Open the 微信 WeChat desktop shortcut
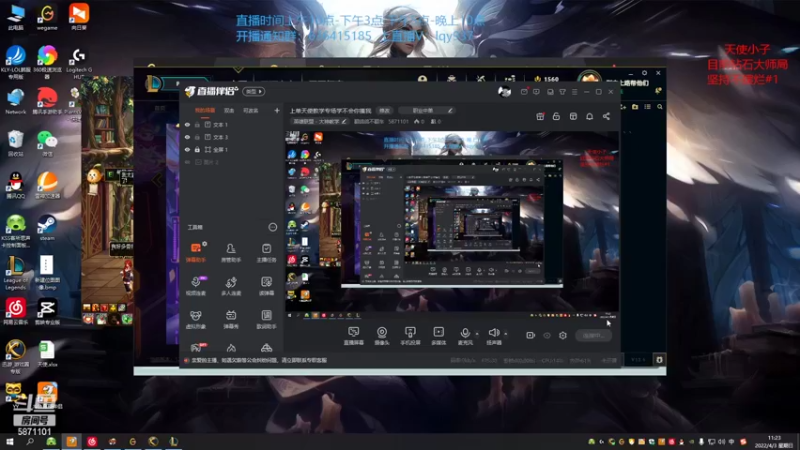This screenshot has height=450, width=800. [x=47, y=143]
